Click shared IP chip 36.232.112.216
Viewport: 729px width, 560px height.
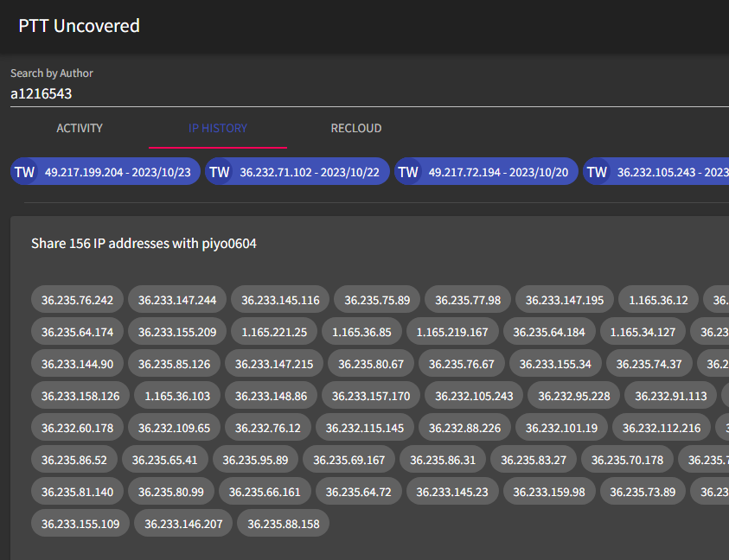click(662, 428)
